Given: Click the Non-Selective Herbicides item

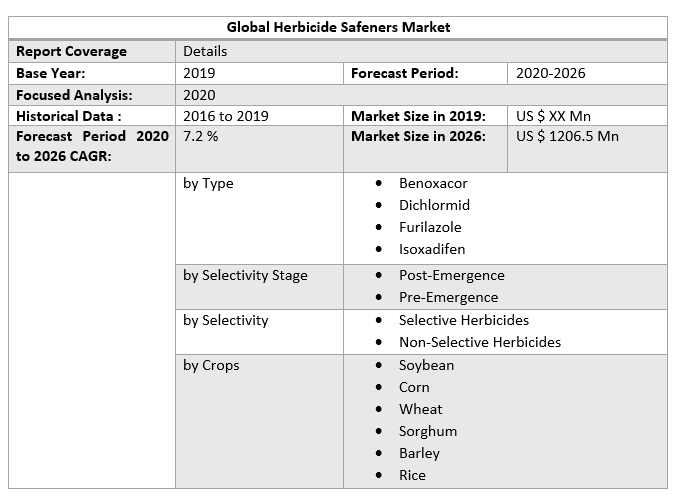Looking at the screenshot, I should pyautogui.click(x=479, y=342).
